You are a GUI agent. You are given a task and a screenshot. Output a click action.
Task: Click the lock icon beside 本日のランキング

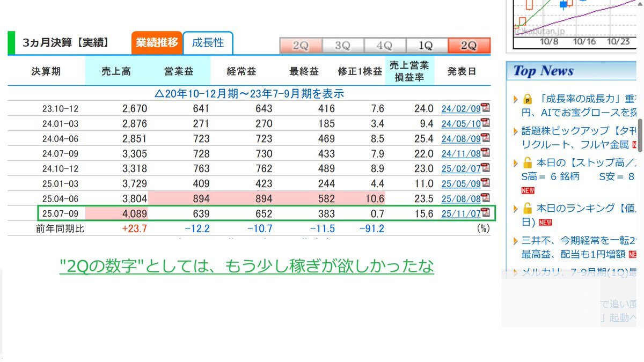(x=527, y=208)
